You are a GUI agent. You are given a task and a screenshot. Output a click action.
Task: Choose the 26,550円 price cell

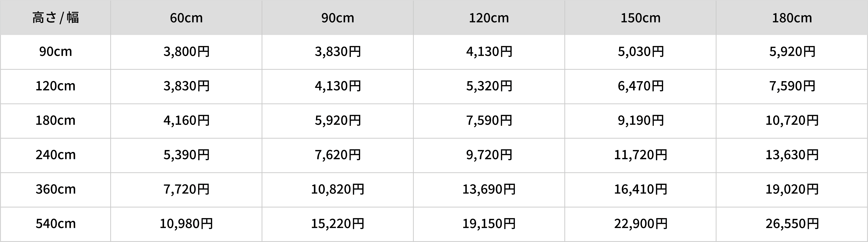click(x=792, y=224)
